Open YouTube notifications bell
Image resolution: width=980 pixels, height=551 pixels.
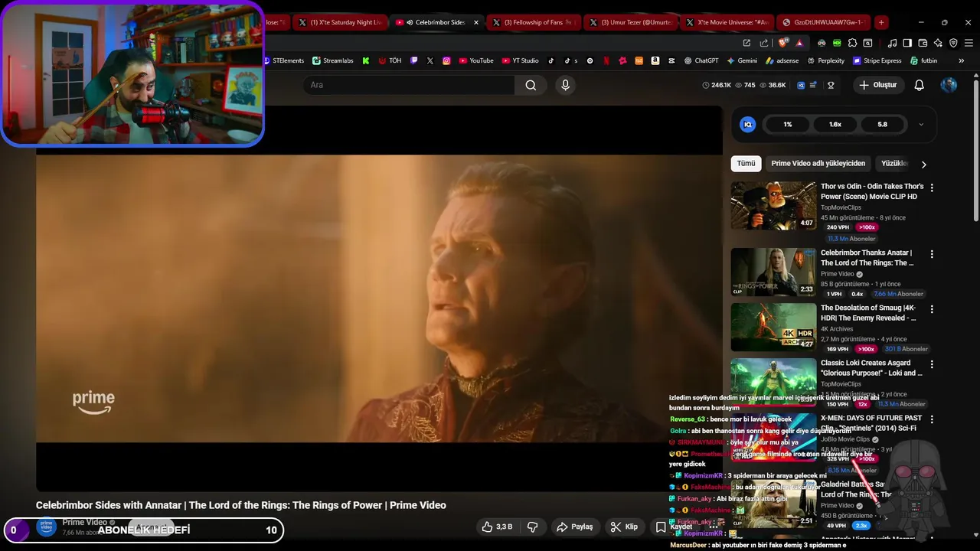(919, 85)
